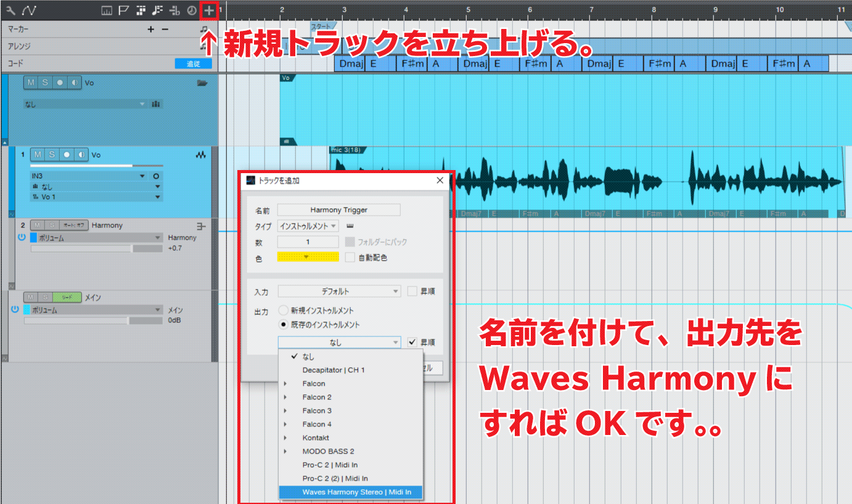Open the タイプ instrument type dropdown
The image size is (852, 504).
click(x=308, y=226)
